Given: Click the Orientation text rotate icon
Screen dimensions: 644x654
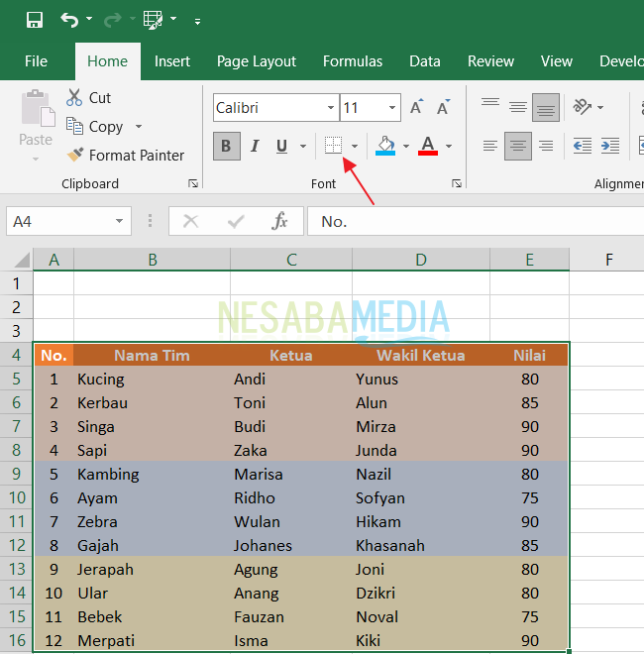Looking at the screenshot, I should pos(583,107).
